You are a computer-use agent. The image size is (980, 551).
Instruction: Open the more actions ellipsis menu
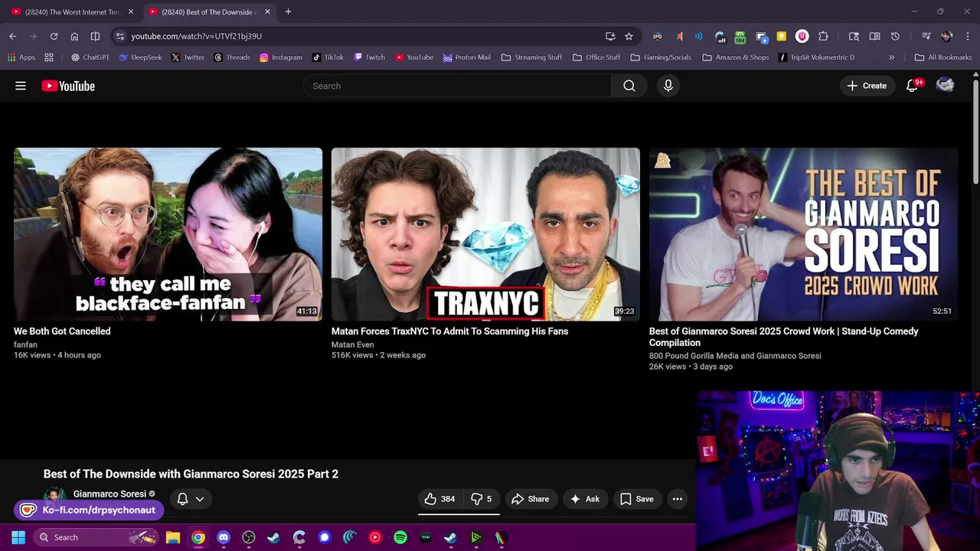click(x=678, y=499)
